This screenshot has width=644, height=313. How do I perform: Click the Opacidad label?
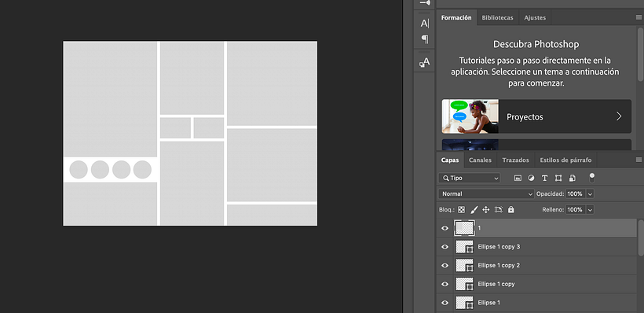pyautogui.click(x=550, y=193)
